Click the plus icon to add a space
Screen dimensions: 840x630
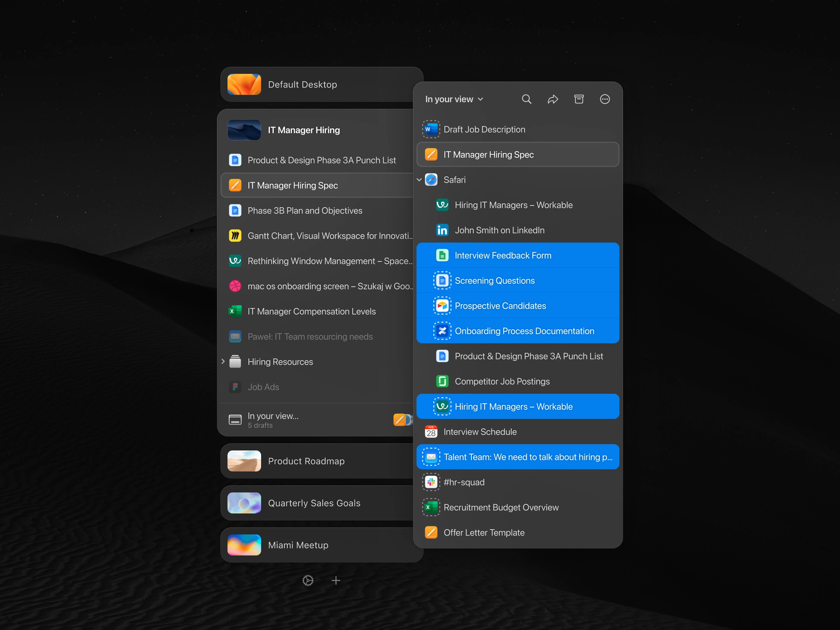pyautogui.click(x=336, y=580)
